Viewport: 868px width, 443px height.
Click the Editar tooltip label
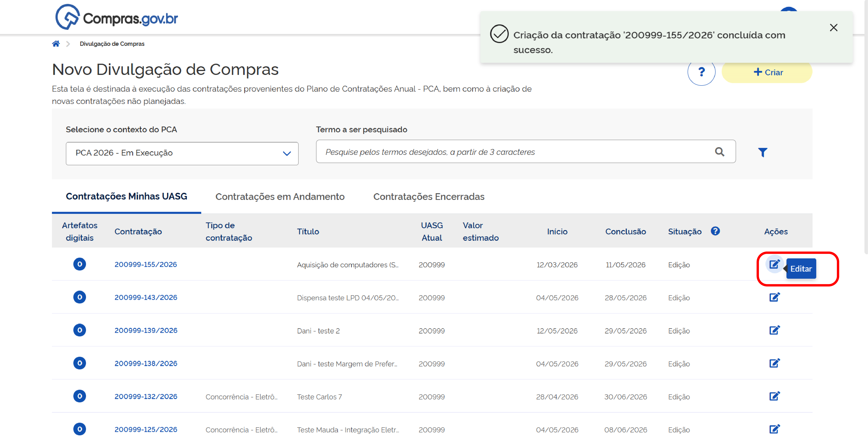tap(801, 269)
